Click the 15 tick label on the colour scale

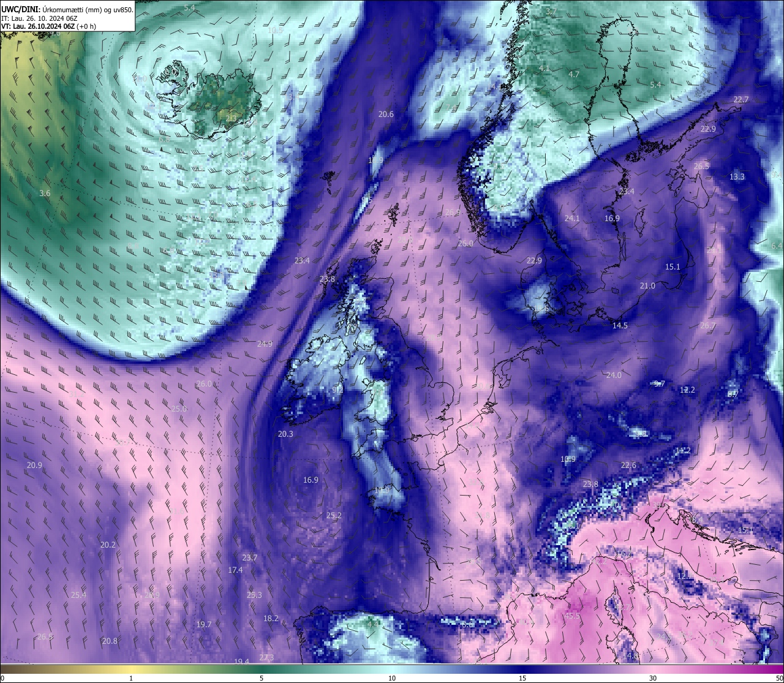(522, 678)
